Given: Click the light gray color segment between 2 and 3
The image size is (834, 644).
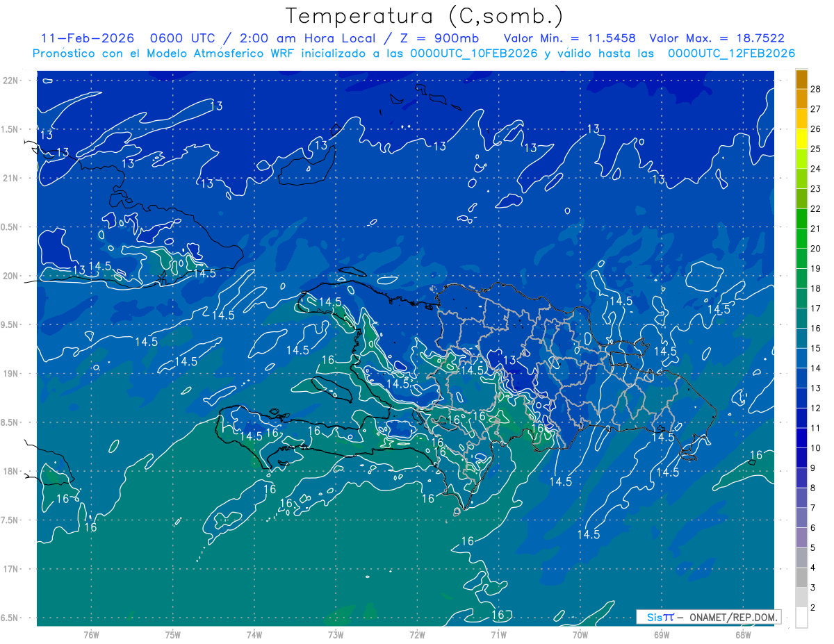Looking at the screenshot, I should (801, 597).
